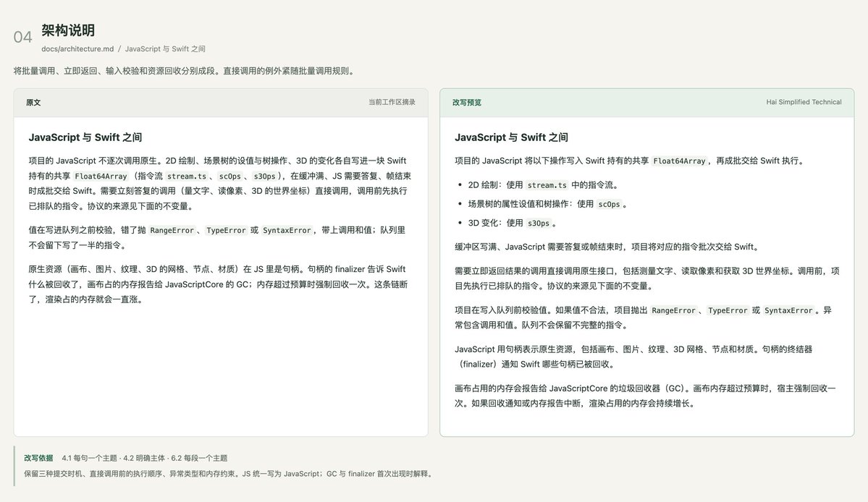Click the "Hai Simplified Technical" caption

tap(804, 102)
